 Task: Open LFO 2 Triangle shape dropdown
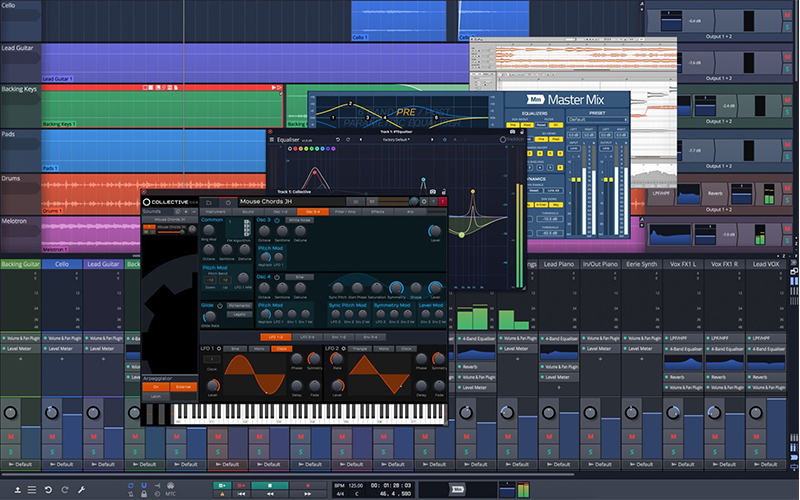click(360, 348)
